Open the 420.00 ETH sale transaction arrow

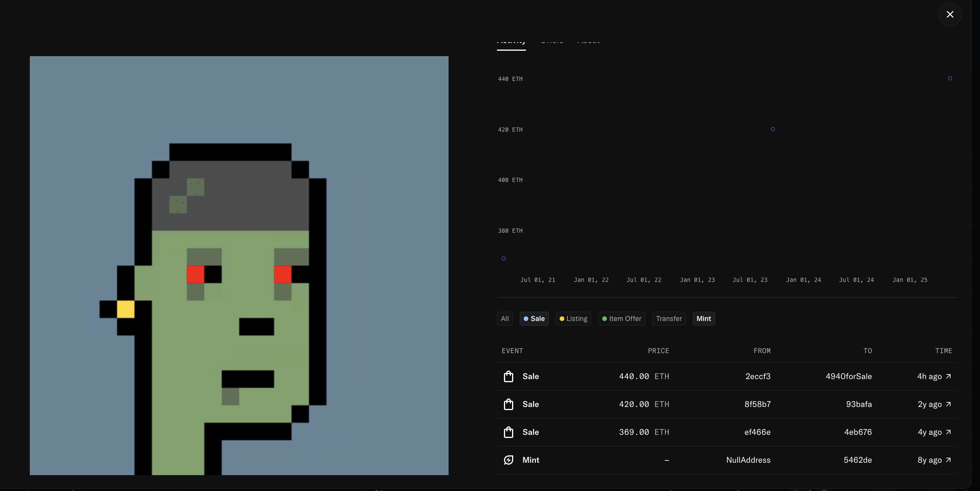[948, 404]
